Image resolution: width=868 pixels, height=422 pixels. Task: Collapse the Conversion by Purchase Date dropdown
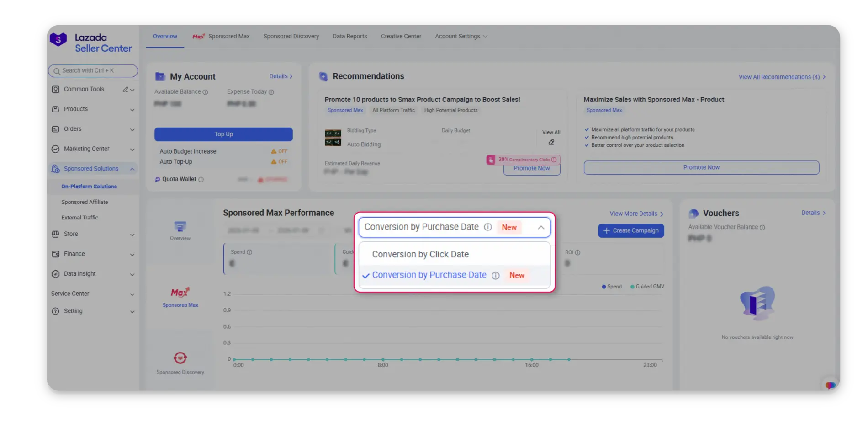pos(541,228)
